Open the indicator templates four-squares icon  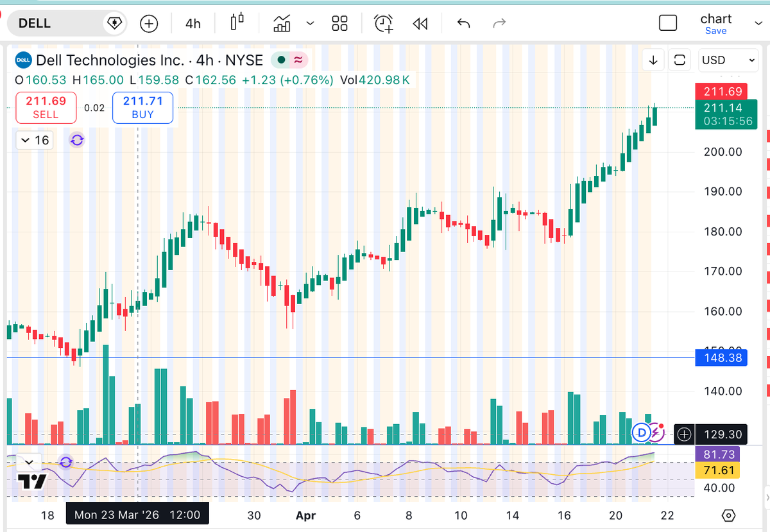(339, 24)
